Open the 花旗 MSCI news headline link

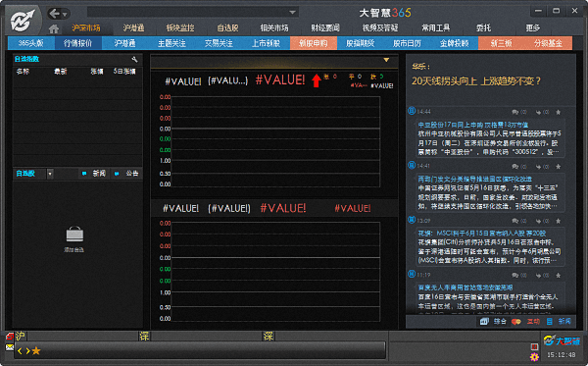(482, 234)
